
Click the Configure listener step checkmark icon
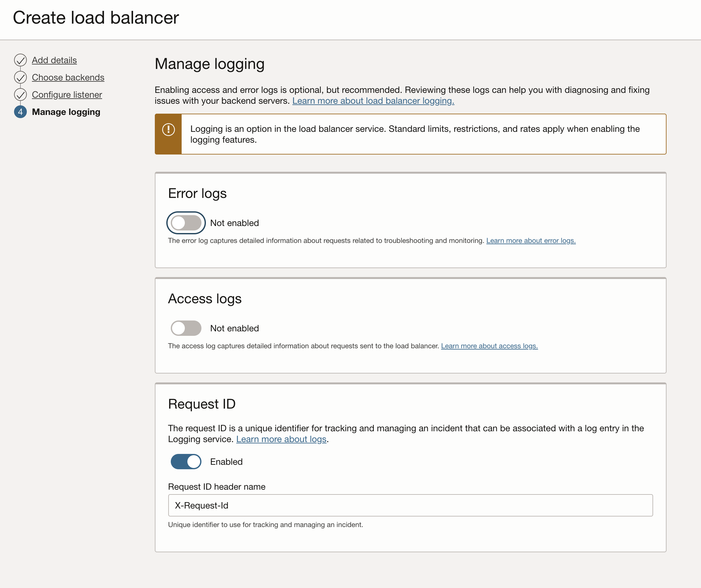pos(20,95)
